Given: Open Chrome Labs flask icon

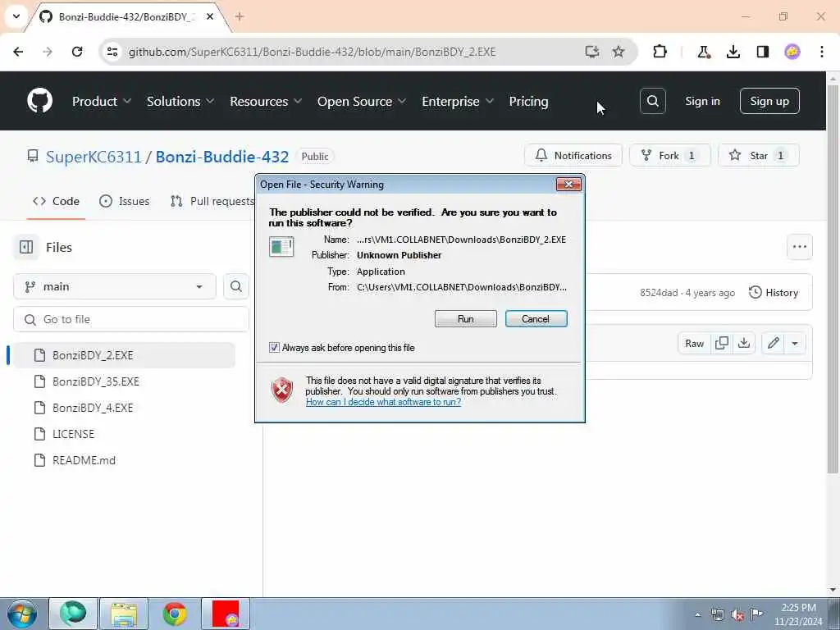Looking at the screenshot, I should pyautogui.click(x=703, y=52).
